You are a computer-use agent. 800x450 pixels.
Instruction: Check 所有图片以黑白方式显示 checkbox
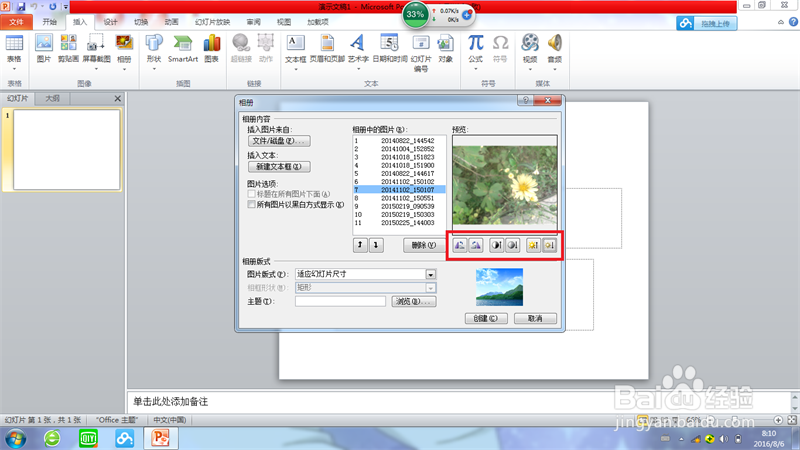click(x=252, y=205)
